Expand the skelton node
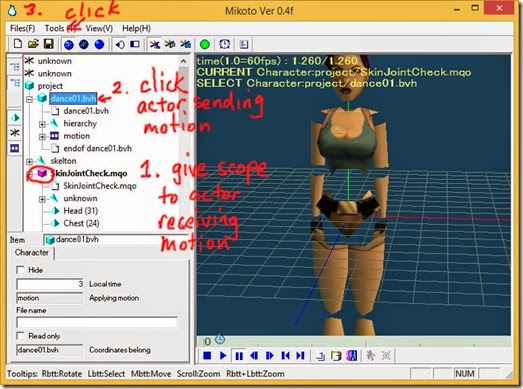This screenshot has width=523, height=389. coord(29,161)
